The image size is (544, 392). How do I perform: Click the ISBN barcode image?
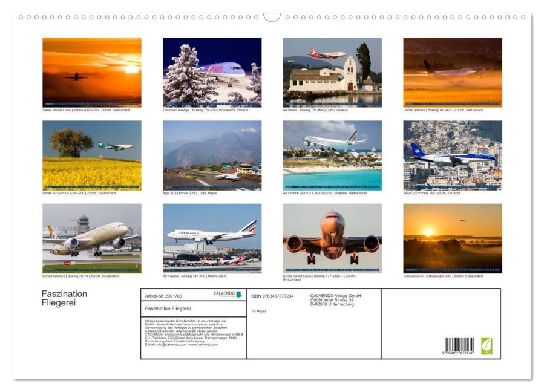pyautogui.click(x=459, y=346)
